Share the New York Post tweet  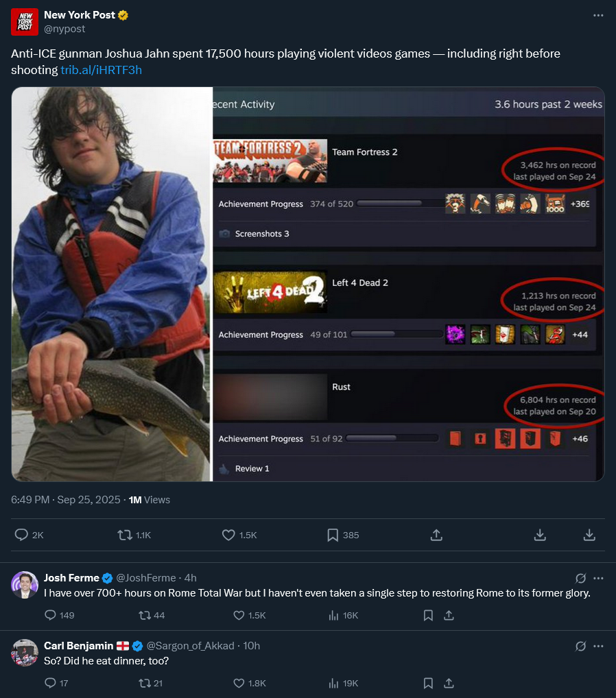(x=436, y=535)
